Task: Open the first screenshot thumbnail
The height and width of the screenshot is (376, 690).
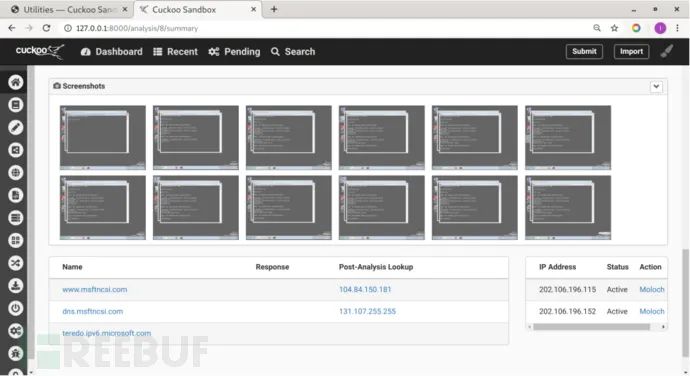Action: (x=103, y=137)
